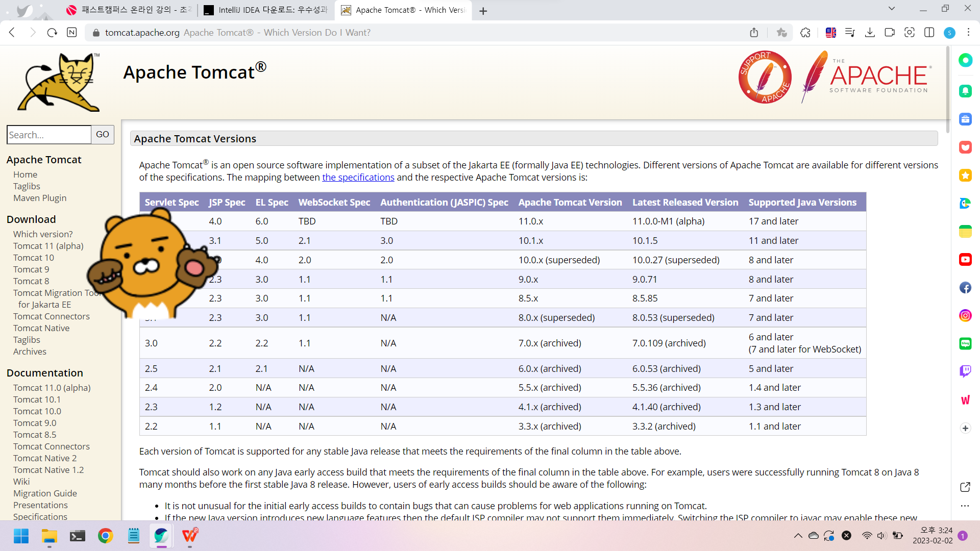The width and height of the screenshot is (980, 551).
Task: Open the red W sidebar icon
Action: 965,400
